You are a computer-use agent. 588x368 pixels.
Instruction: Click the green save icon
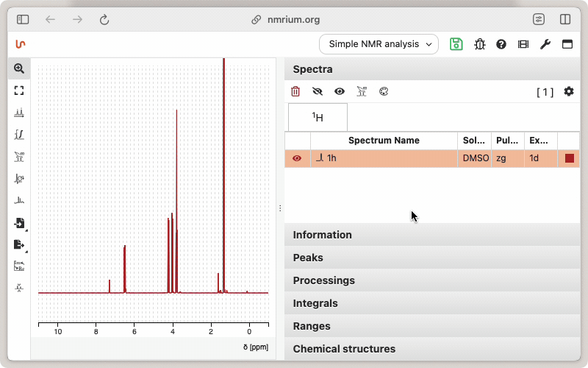click(456, 44)
